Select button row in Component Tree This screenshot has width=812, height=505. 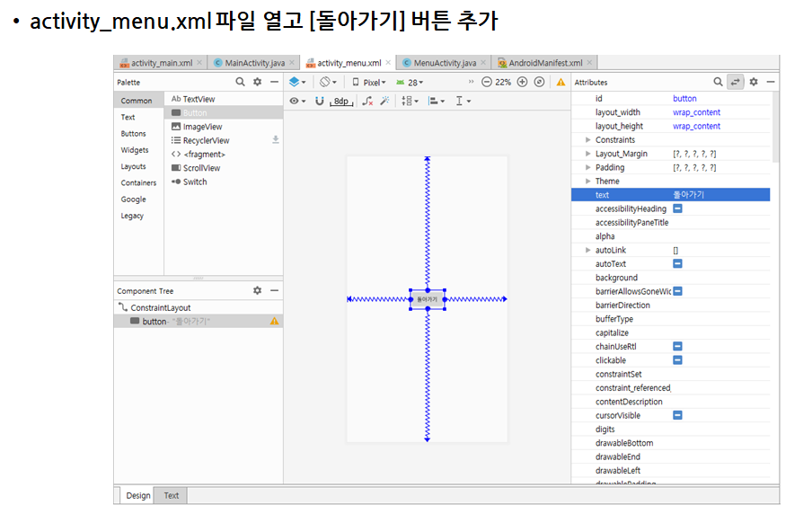coord(198,321)
